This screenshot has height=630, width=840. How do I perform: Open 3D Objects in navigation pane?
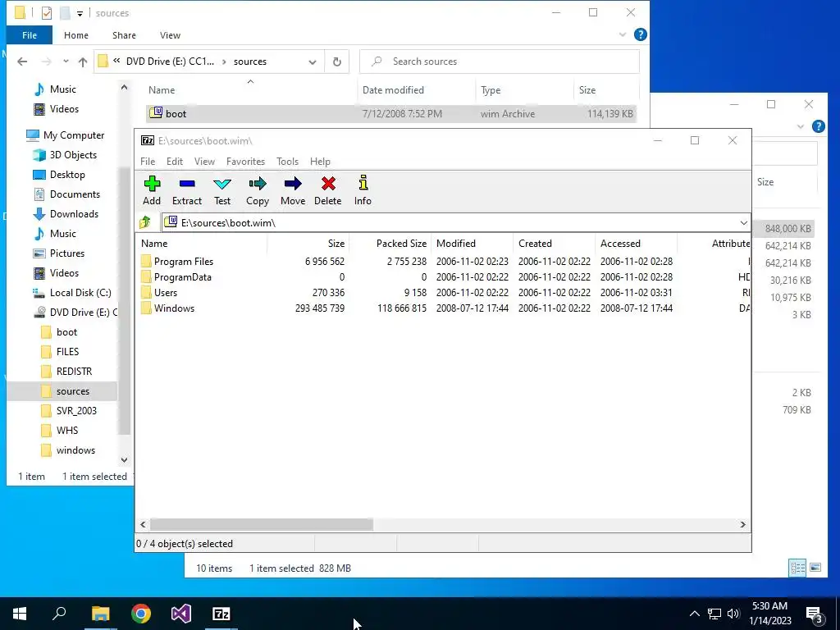point(66,155)
